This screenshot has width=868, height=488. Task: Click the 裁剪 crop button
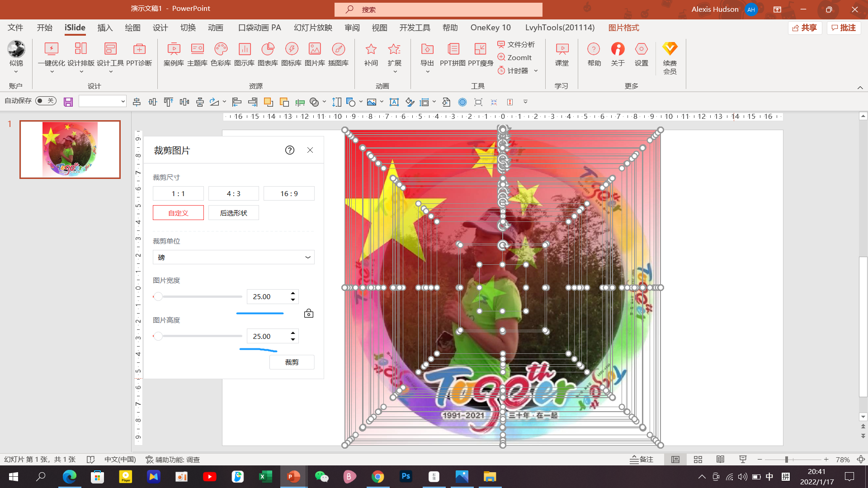(x=292, y=362)
